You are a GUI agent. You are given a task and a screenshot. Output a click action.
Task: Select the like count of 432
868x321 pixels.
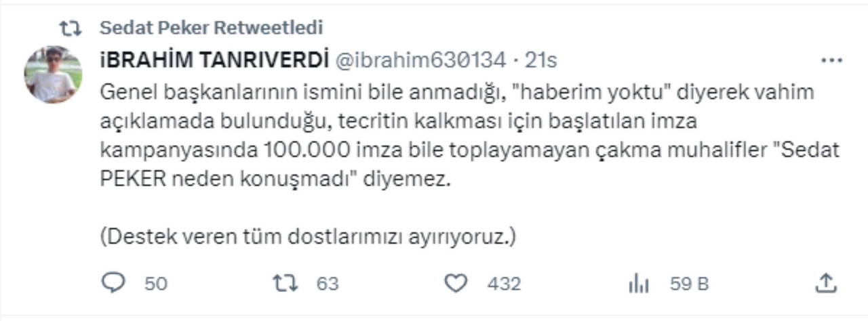click(504, 284)
